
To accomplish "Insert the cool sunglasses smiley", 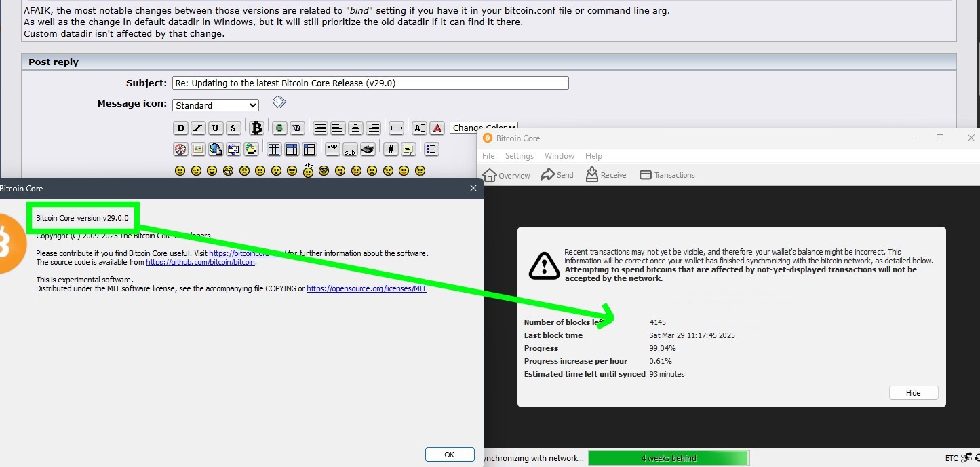I will pos(292,170).
